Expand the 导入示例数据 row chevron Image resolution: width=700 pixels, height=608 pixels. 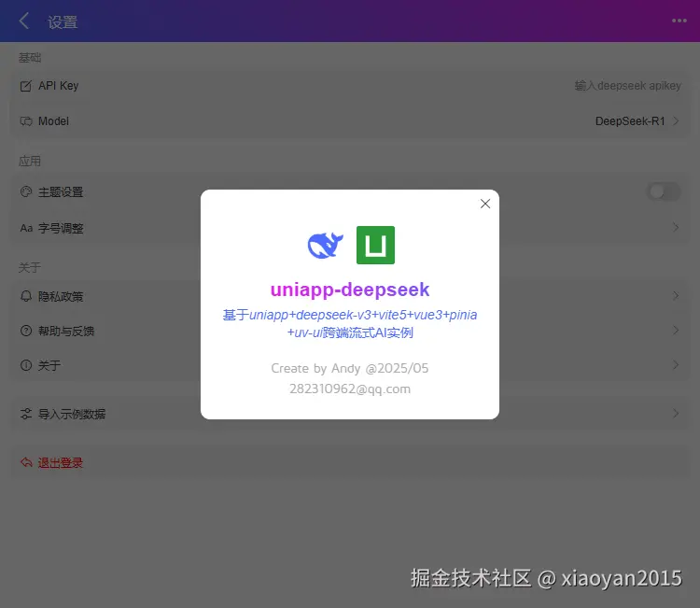[x=676, y=413]
